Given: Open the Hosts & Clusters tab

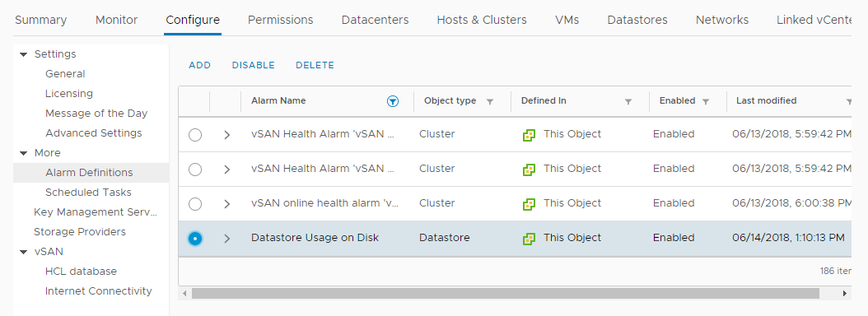Looking at the screenshot, I should (482, 20).
